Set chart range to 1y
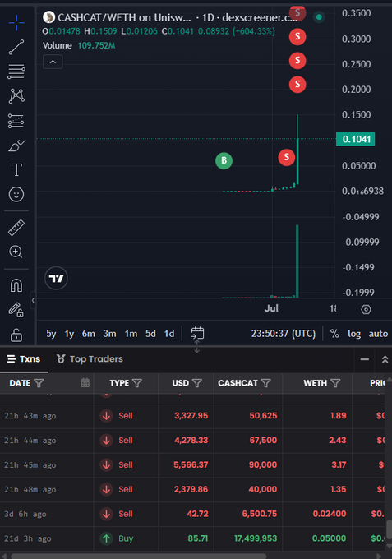Image resolution: width=392 pixels, height=559 pixels. click(x=69, y=334)
